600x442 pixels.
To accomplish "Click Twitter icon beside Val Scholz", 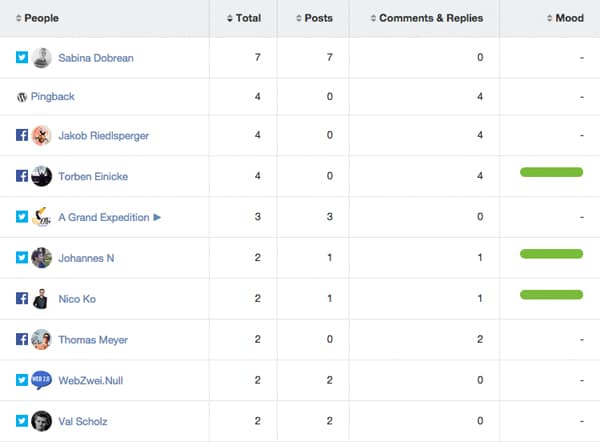I will [22, 421].
